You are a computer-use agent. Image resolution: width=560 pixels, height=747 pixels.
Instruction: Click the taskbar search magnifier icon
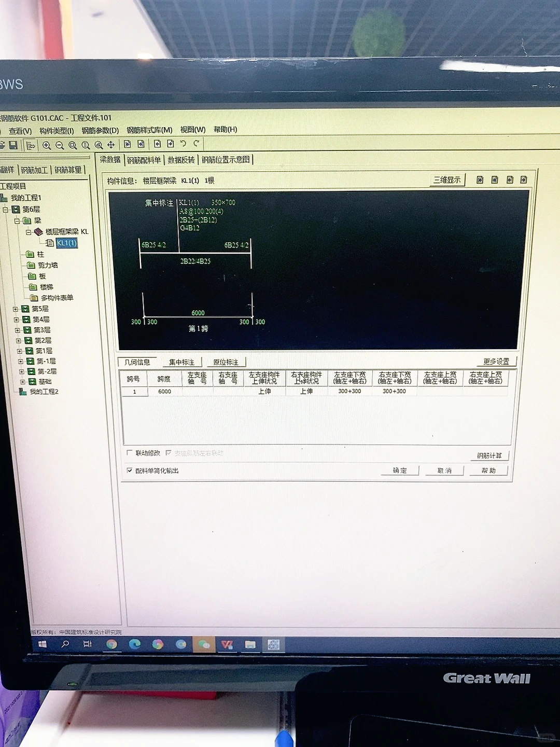(65, 644)
